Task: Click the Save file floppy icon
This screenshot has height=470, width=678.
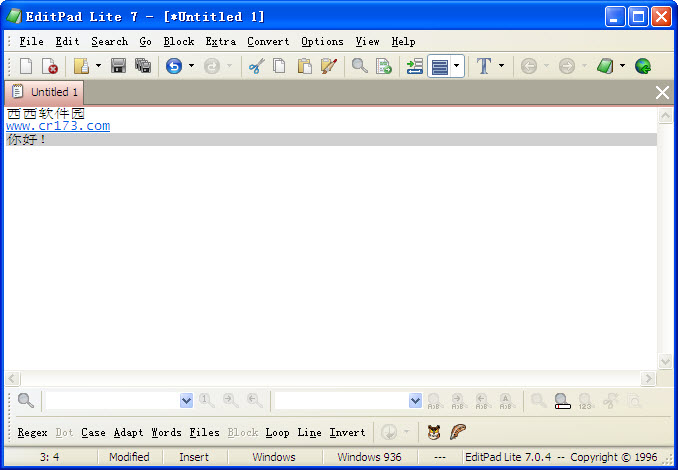Action: click(x=118, y=66)
